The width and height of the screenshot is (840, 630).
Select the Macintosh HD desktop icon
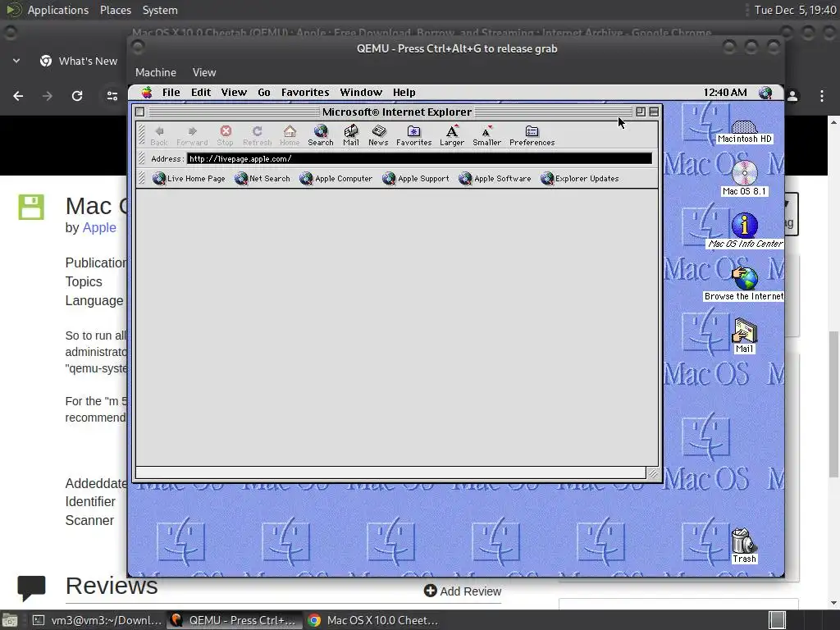(745, 131)
